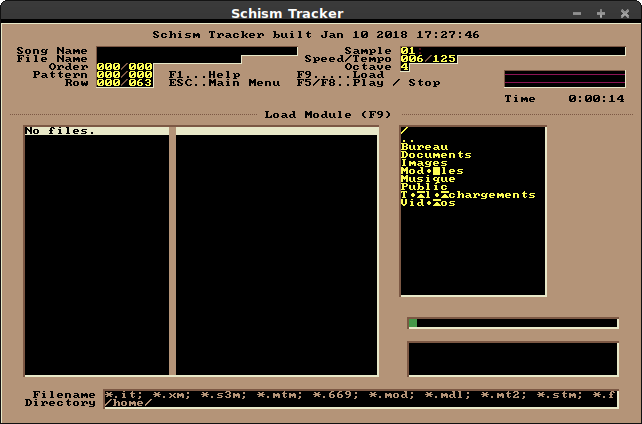Screen dimensions: 642x424
Task: Click the Load Module (F9) heading
Action: 328,115
